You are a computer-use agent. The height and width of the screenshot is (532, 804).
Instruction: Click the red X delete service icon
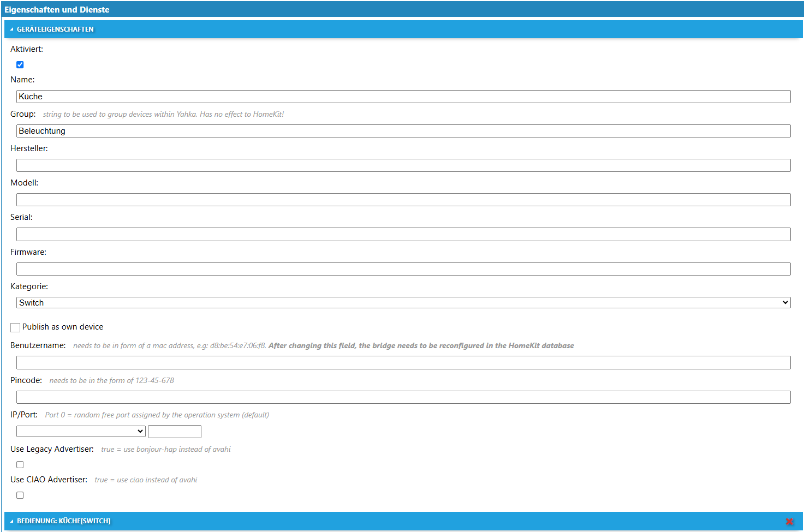pos(789,522)
